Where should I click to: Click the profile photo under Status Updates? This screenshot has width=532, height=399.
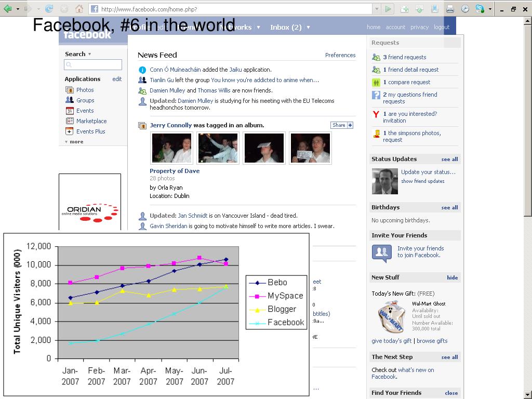coord(385,182)
